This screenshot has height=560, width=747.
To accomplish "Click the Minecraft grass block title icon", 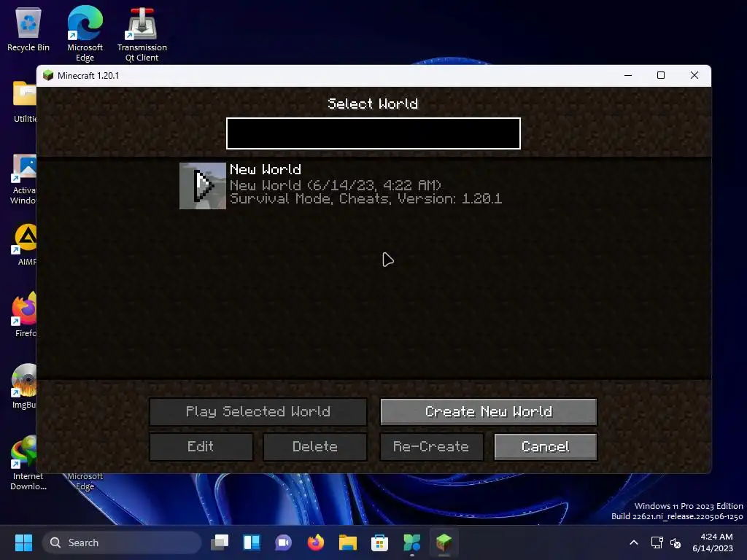I will tap(48, 75).
